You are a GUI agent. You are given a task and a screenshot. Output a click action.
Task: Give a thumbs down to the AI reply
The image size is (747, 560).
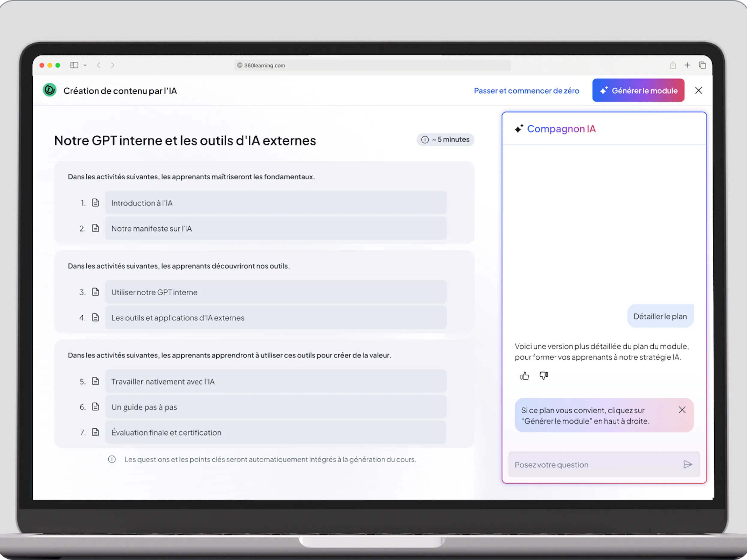click(544, 376)
